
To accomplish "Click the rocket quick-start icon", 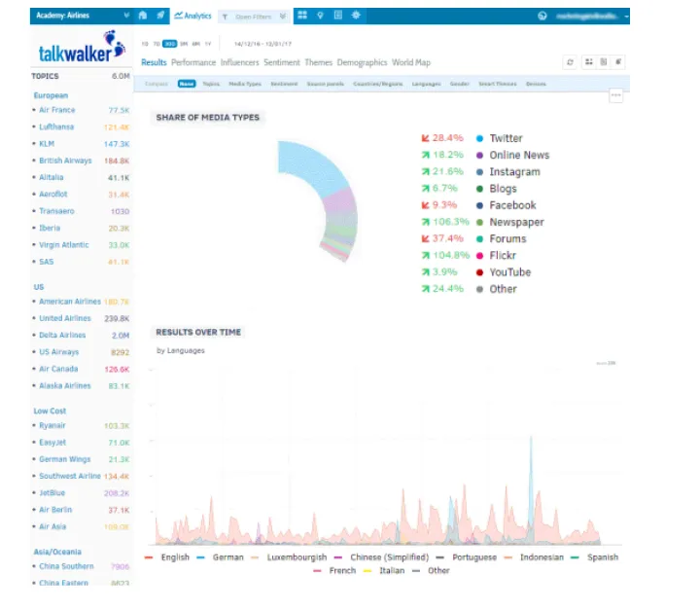I will click(160, 16).
